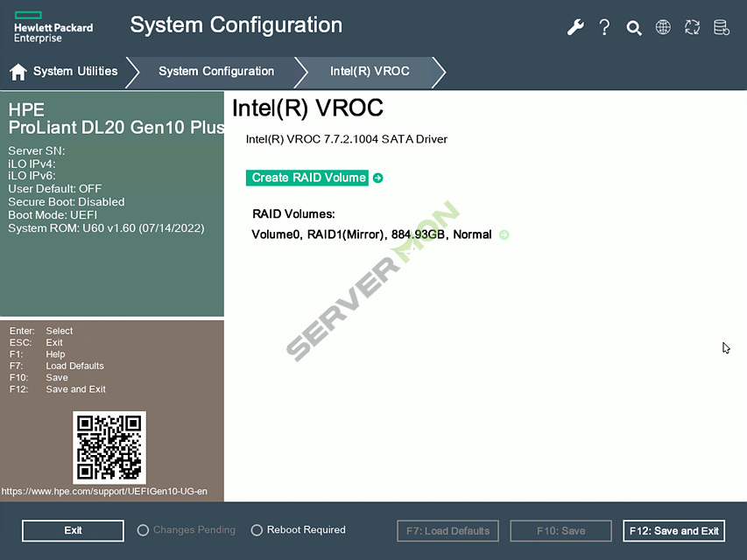747x560 pixels.
Task: Click 'Server SN:' text
Action: pyautogui.click(x=37, y=151)
